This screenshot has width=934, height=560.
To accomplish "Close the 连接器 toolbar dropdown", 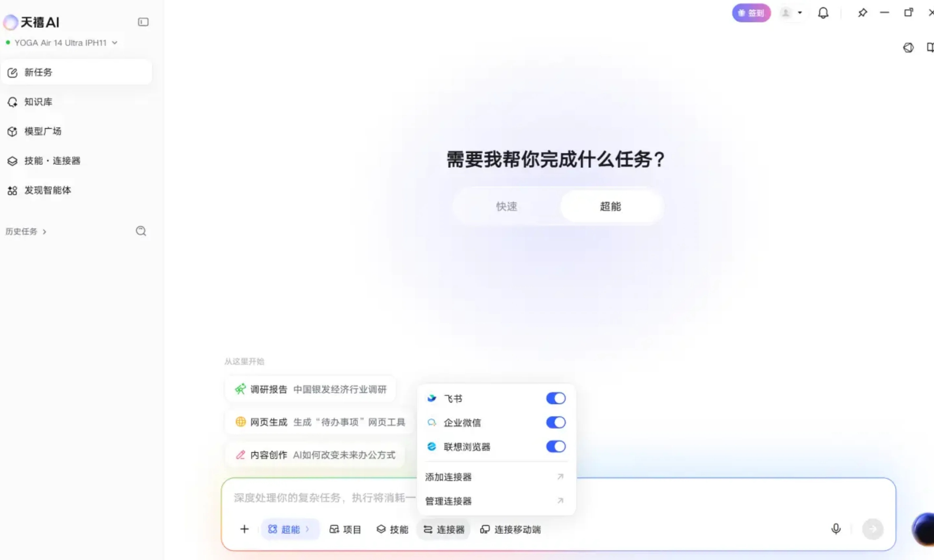I will click(x=444, y=529).
